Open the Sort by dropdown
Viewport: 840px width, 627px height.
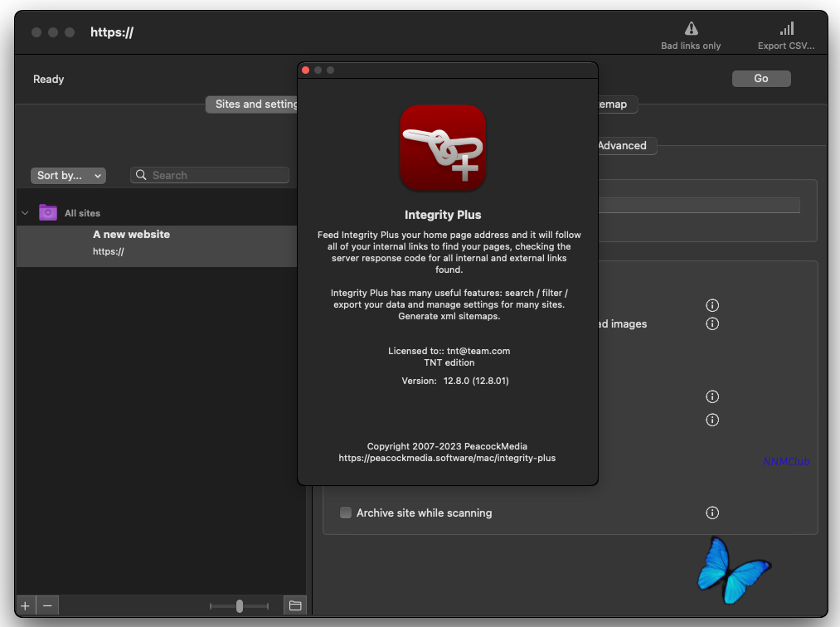(68, 175)
